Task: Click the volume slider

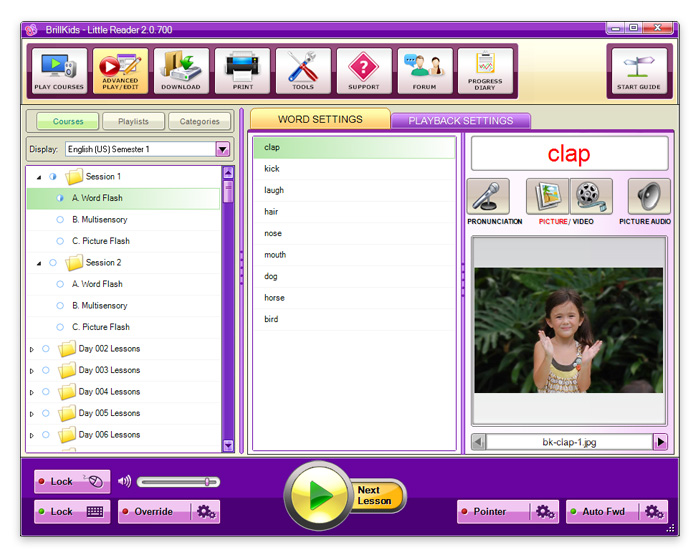Action: [x=178, y=482]
